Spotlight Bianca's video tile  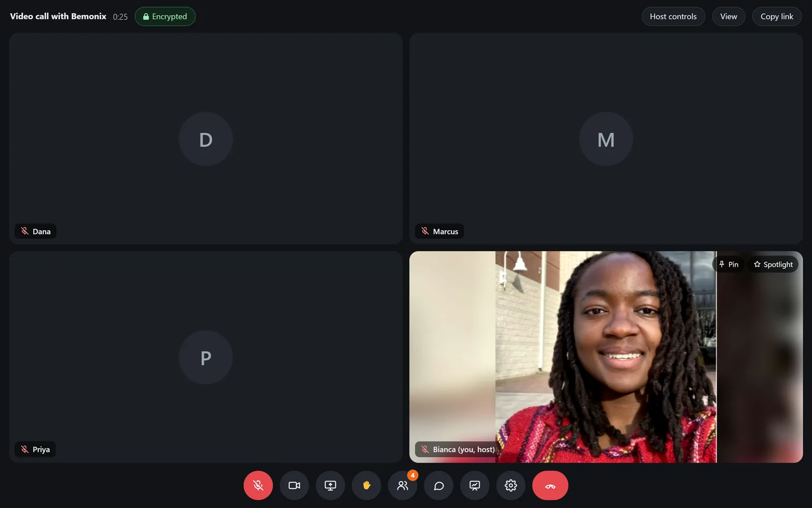click(x=773, y=264)
